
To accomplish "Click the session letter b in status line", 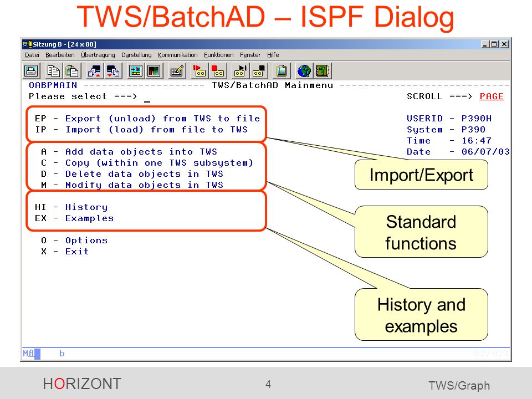I will click(x=62, y=354).
